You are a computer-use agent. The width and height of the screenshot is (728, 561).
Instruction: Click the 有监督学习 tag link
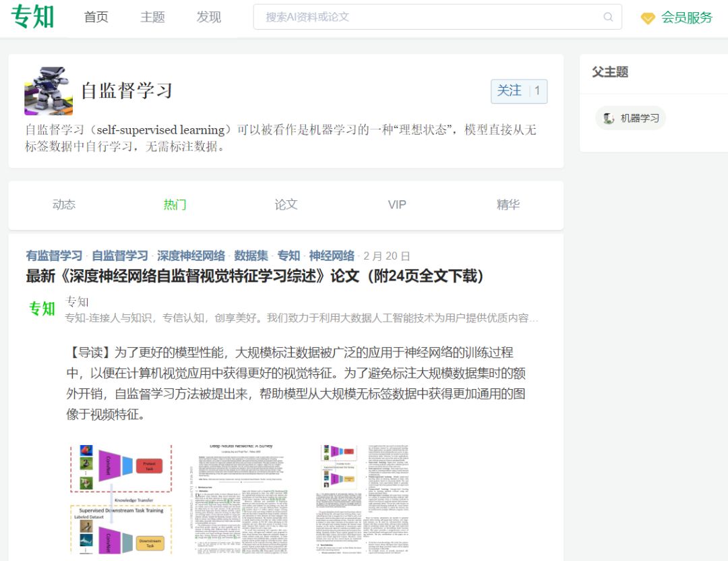pos(54,256)
